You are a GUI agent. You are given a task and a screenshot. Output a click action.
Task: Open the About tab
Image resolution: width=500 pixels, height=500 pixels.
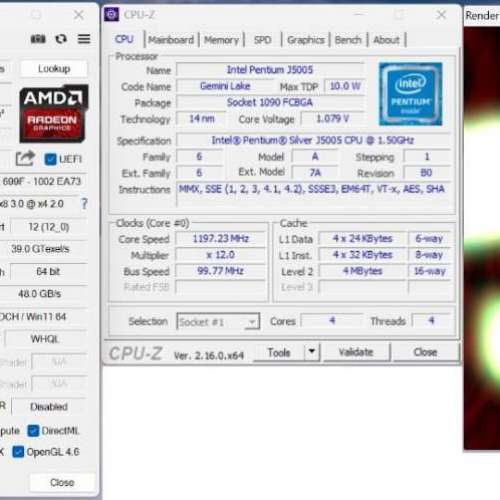point(386,40)
